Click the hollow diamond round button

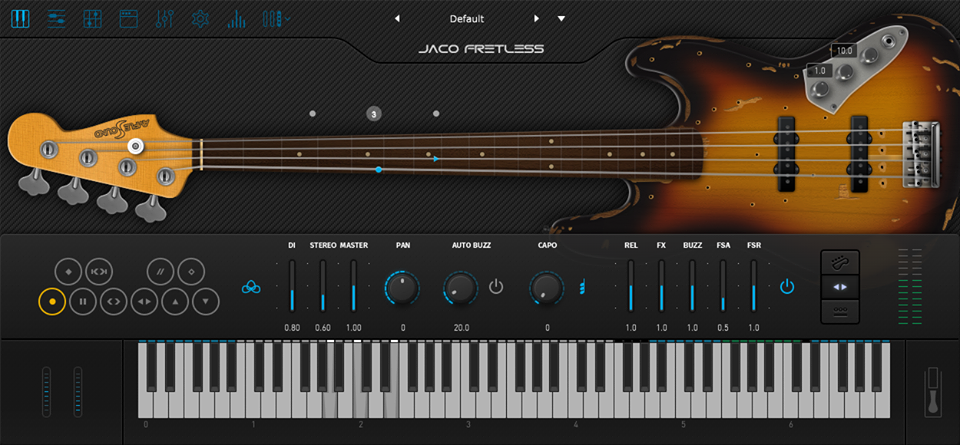191,272
